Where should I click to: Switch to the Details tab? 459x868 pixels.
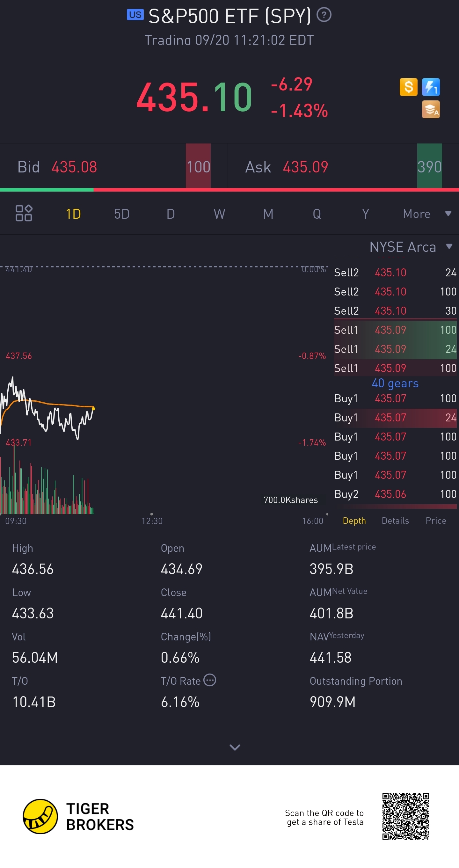[x=395, y=521]
